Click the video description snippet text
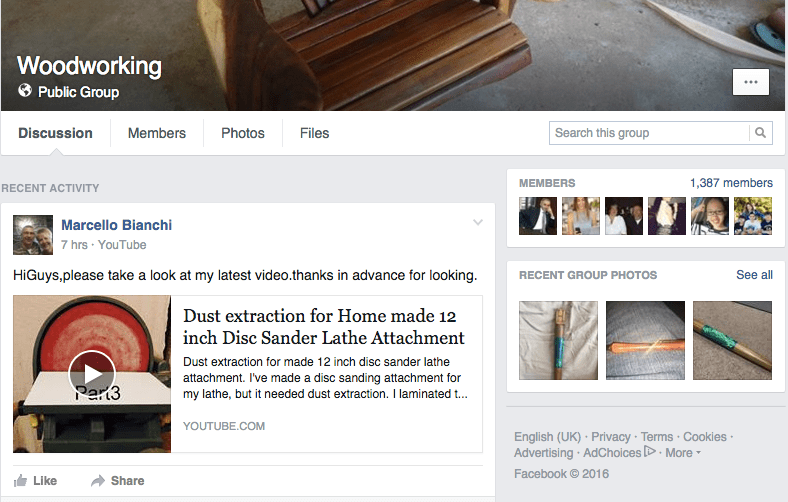The width and height of the screenshot is (788, 502). pyautogui.click(x=325, y=378)
